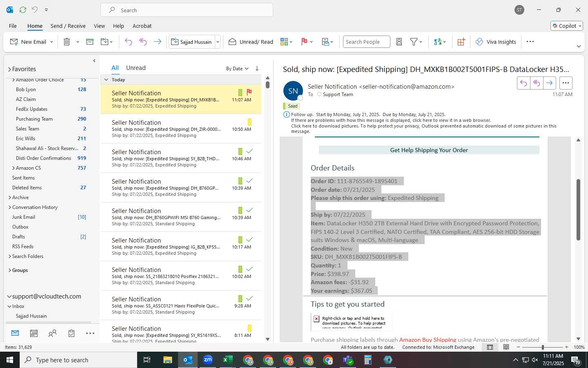Image resolution: width=588 pixels, height=368 pixels.
Task: Open the Get Add-ins apps icon
Action: pos(461,42)
